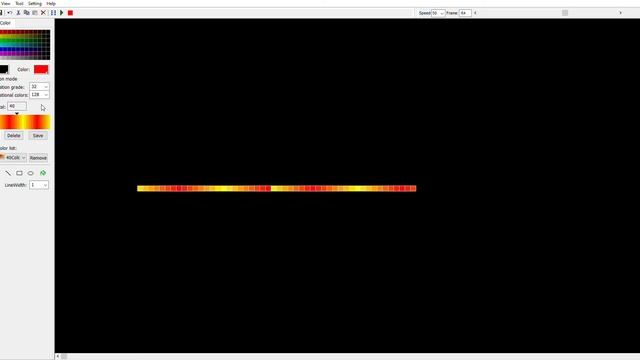Click the Remove button
This screenshot has width=640, height=360.
click(x=38, y=158)
